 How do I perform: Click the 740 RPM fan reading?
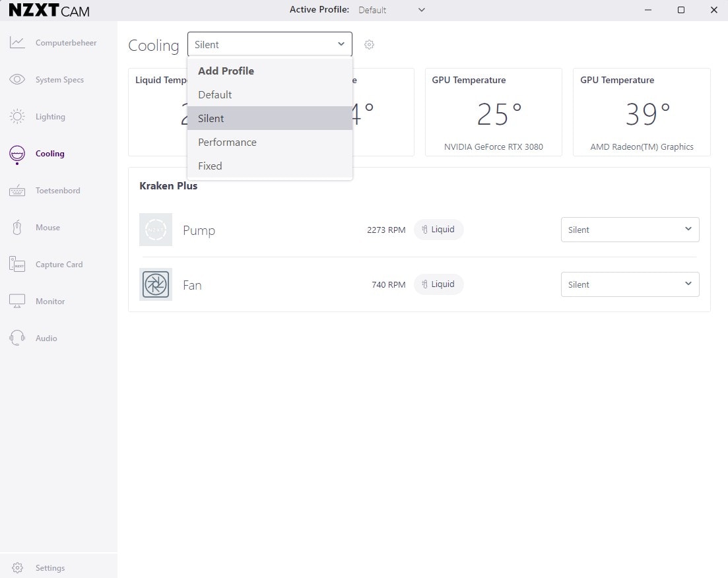tap(389, 284)
